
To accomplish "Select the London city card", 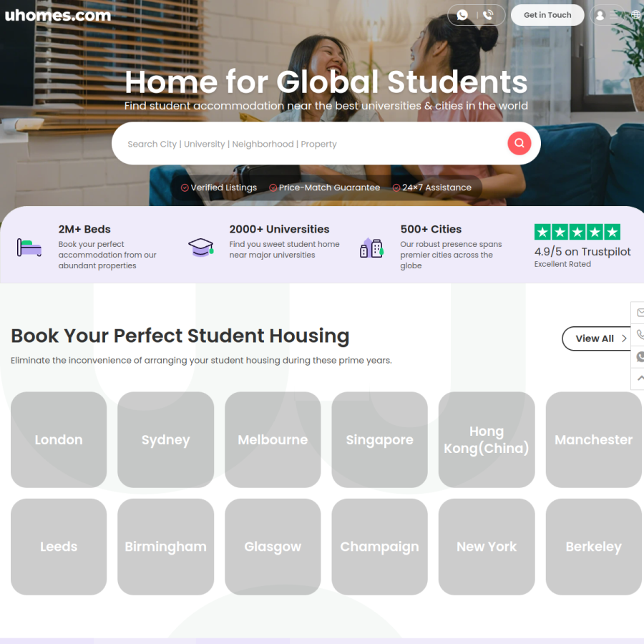I will [x=59, y=440].
